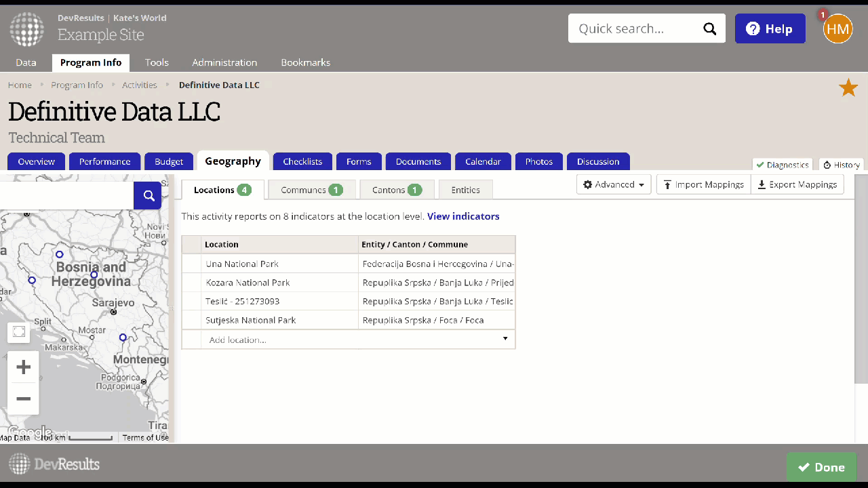The width and height of the screenshot is (868, 488).
Task: Follow the View indicators link
Action: tap(463, 216)
